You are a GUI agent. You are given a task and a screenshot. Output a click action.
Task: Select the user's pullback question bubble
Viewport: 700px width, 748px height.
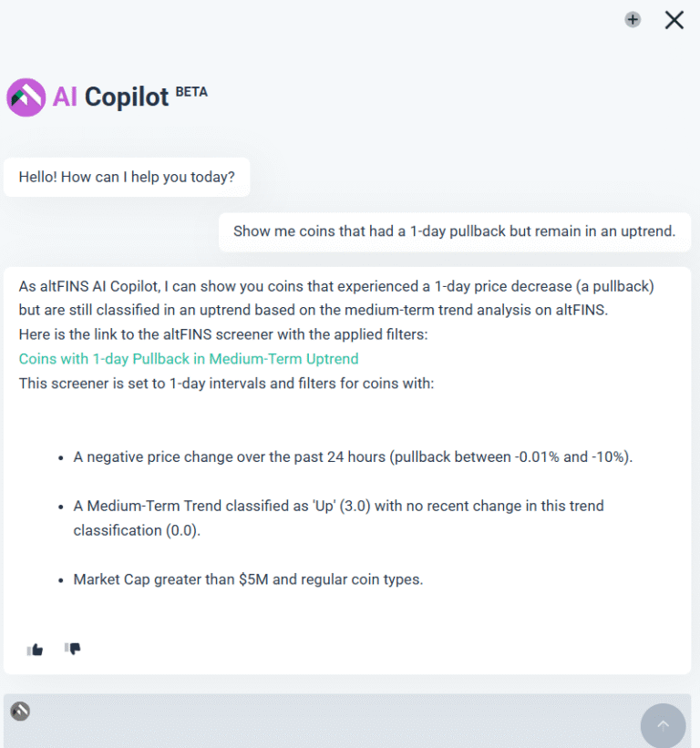click(455, 231)
